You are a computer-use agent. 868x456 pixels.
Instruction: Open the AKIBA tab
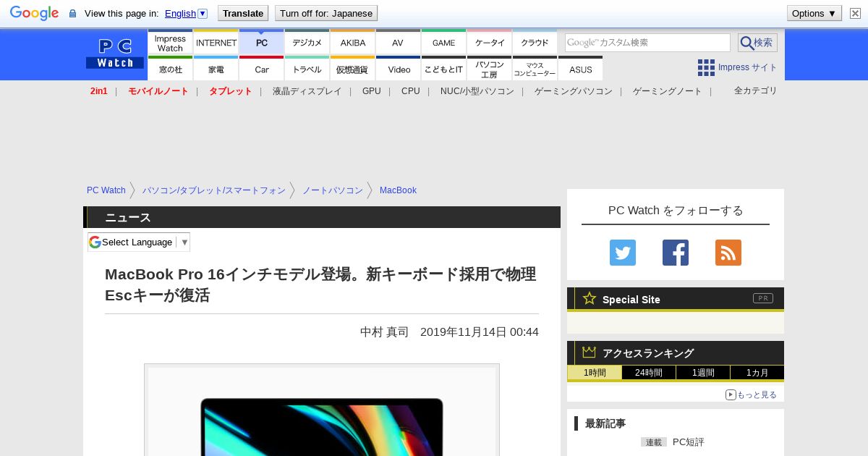pos(353,43)
